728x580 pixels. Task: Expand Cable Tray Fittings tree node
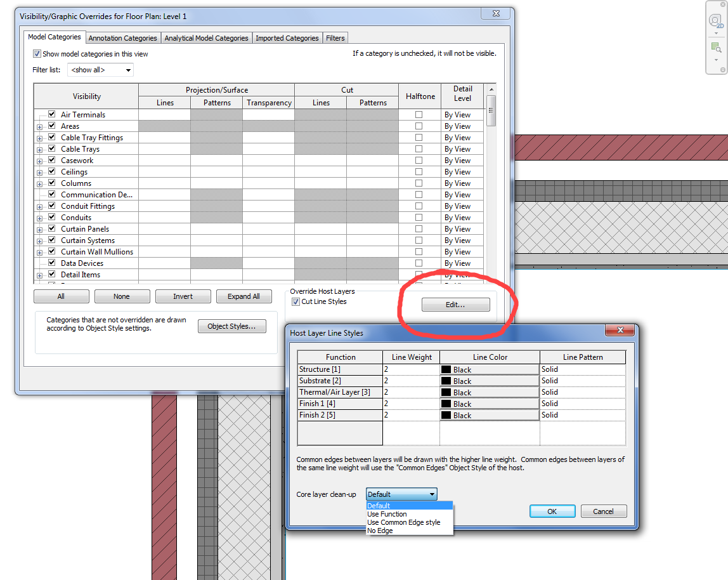pos(39,138)
